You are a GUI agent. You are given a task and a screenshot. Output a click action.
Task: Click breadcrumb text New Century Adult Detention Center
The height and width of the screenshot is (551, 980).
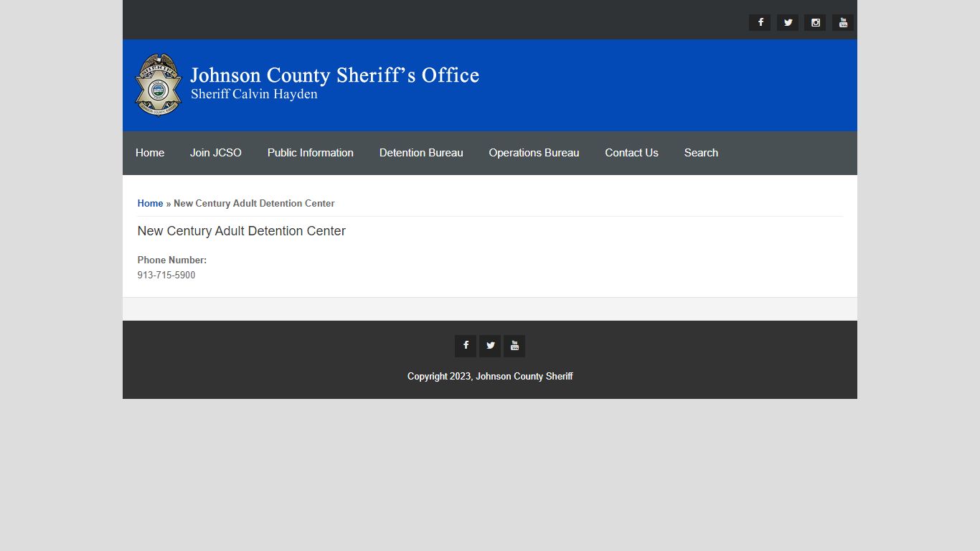(x=254, y=204)
